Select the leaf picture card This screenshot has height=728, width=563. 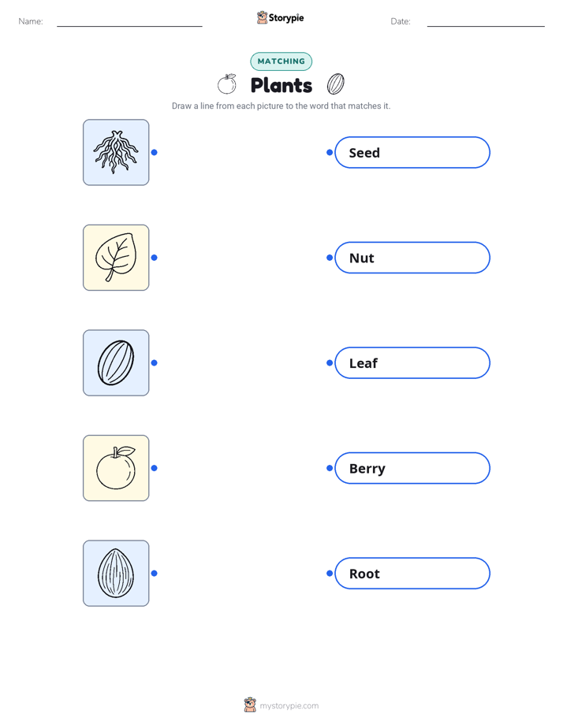116,258
